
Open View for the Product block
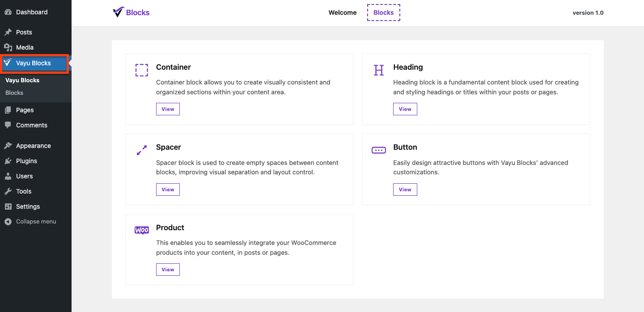(168, 270)
